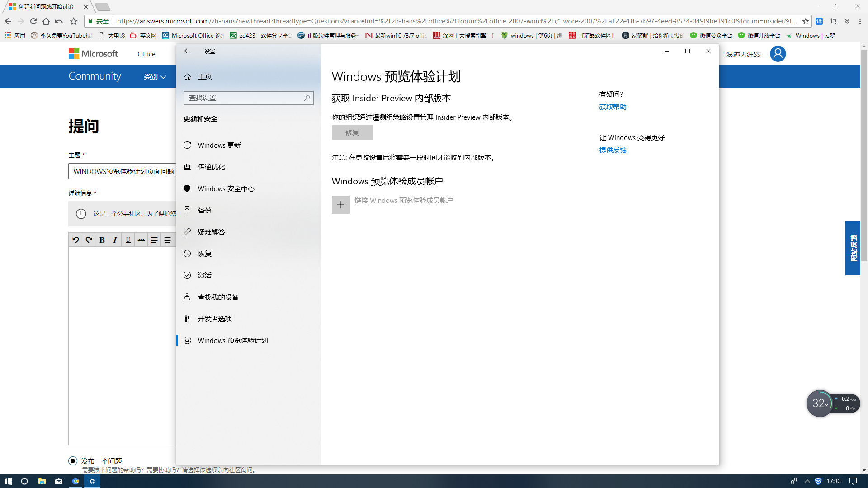Click the 32% floating performance widget
The height and width of the screenshot is (488, 868).
coord(820,404)
